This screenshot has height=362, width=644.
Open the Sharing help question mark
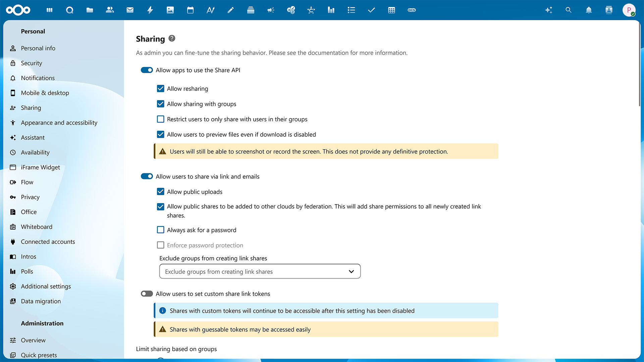pyautogui.click(x=172, y=38)
